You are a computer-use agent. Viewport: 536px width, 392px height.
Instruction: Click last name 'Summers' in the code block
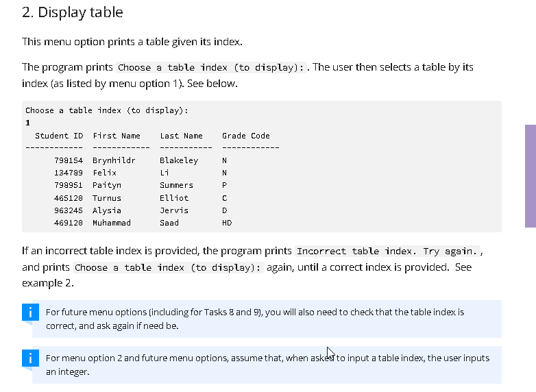tap(176, 185)
